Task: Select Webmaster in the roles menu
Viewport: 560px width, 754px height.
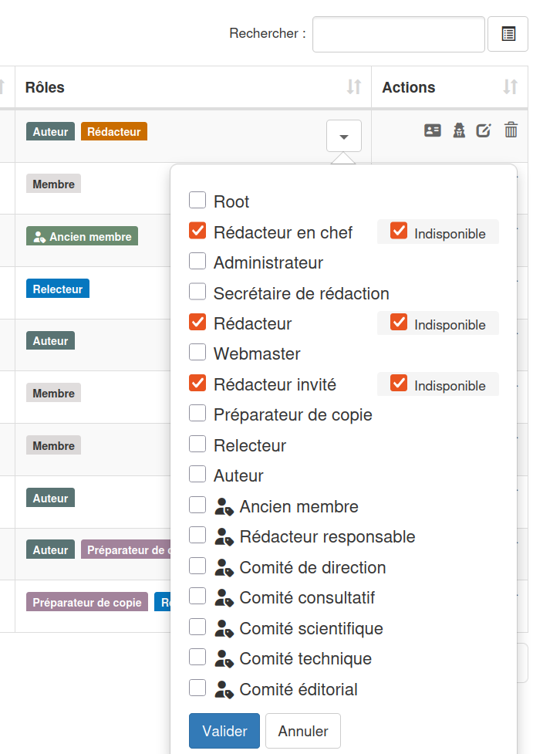Action: (x=197, y=353)
